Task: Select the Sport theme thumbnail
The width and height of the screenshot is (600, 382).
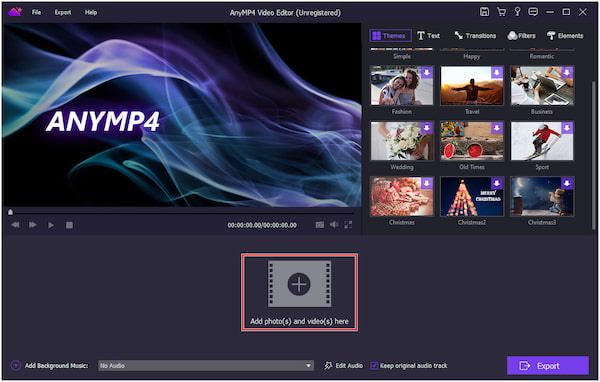Action: click(x=542, y=141)
